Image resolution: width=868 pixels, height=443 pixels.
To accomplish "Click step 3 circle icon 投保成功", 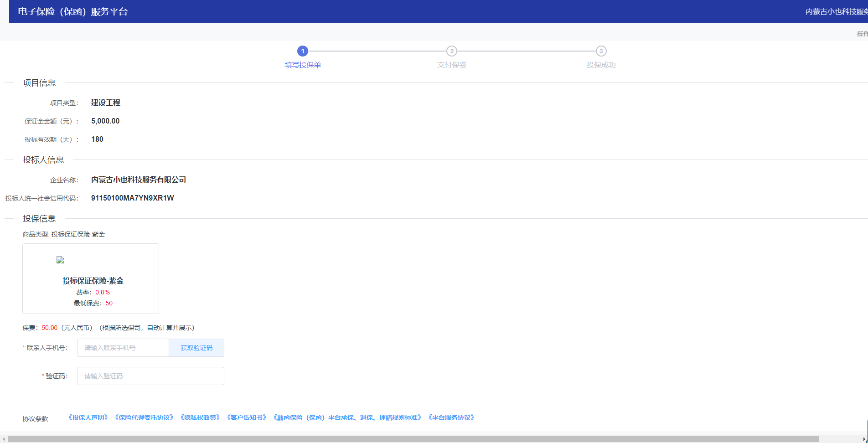I will pos(601,51).
